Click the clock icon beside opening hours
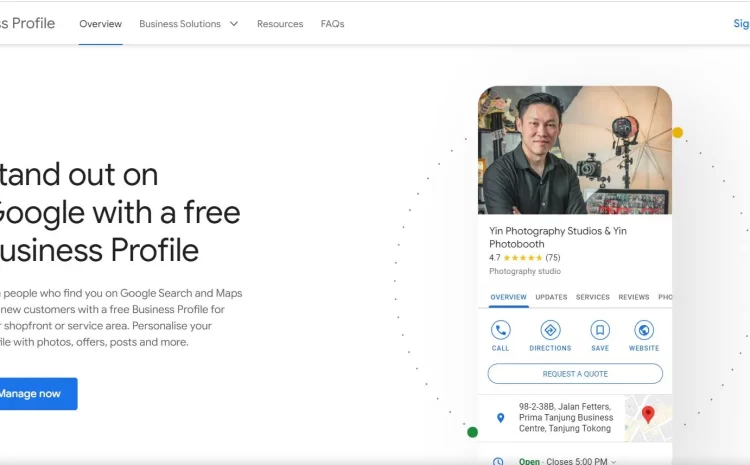750x465 pixels. [x=499, y=461]
